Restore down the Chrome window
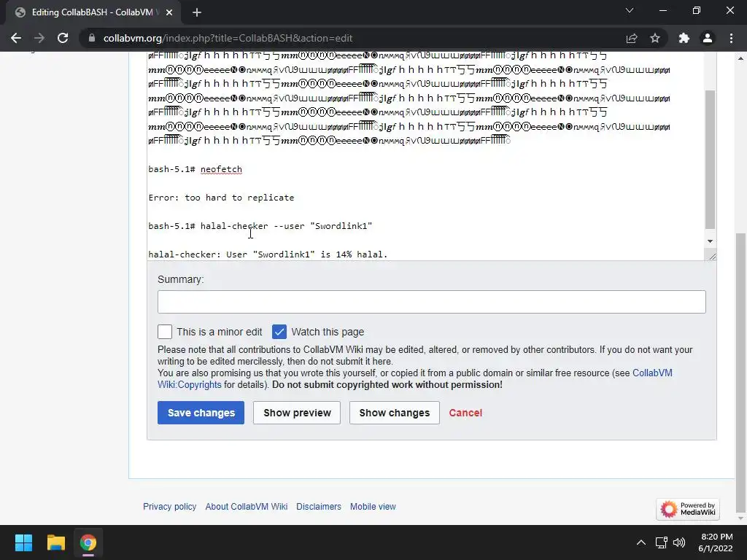The height and width of the screenshot is (560, 747). click(x=697, y=10)
